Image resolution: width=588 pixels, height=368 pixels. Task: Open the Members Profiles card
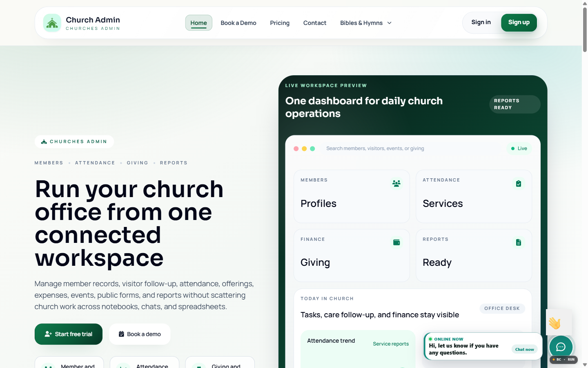point(352,196)
